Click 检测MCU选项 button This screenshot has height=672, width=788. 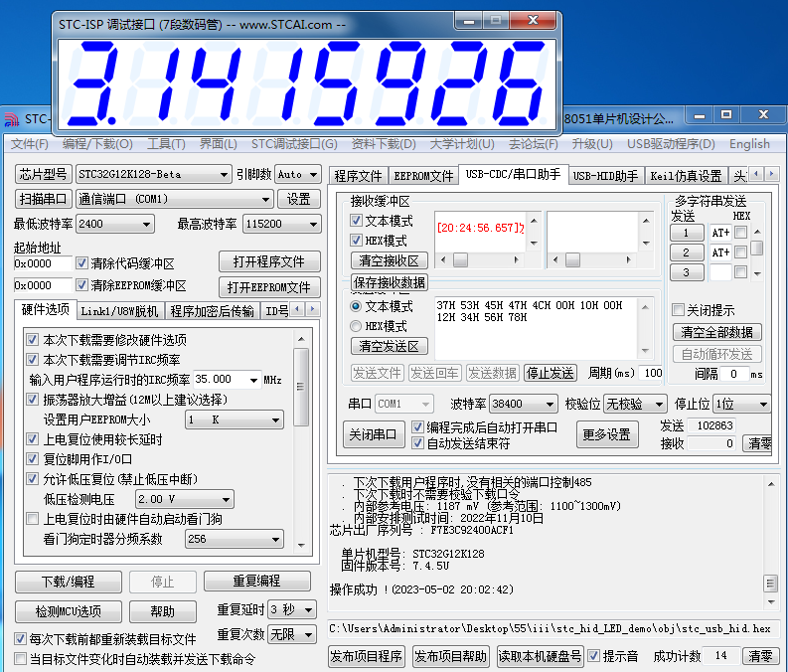(69, 611)
